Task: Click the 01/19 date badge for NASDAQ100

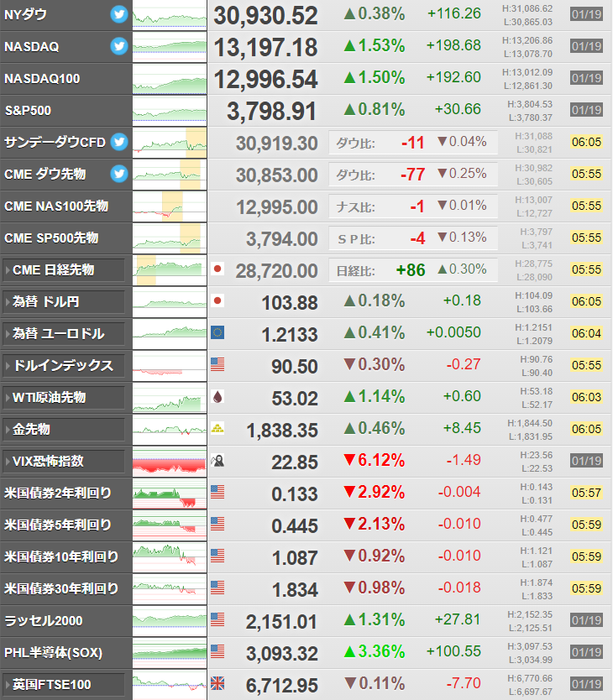Action: click(587, 78)
